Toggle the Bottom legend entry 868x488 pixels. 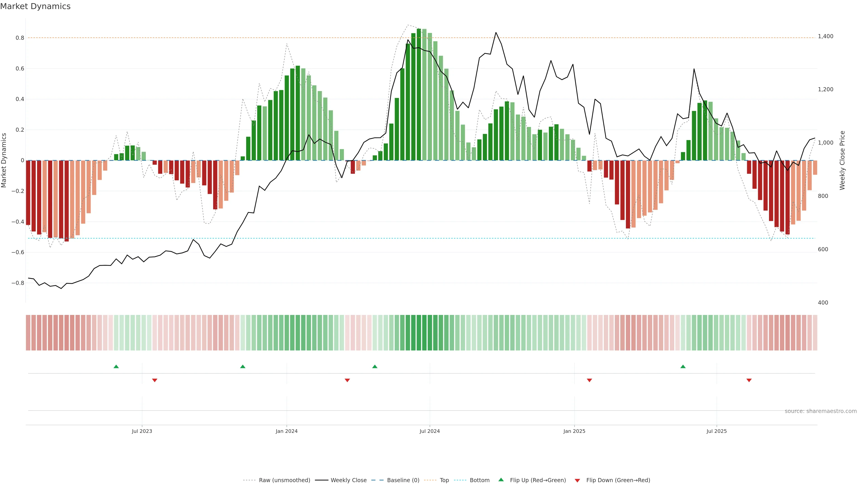pos(479,480)
